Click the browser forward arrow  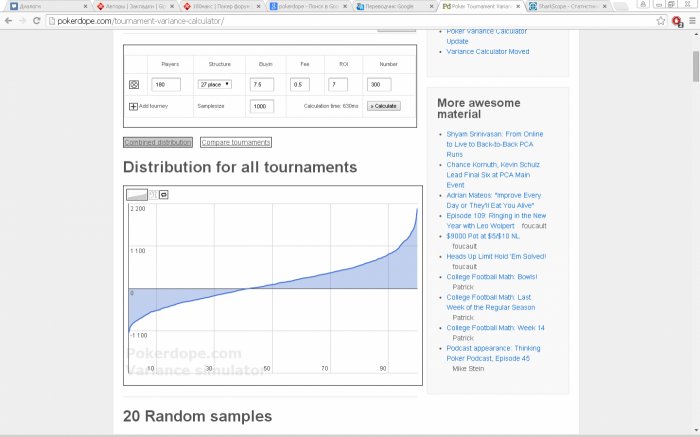point(22,21)
